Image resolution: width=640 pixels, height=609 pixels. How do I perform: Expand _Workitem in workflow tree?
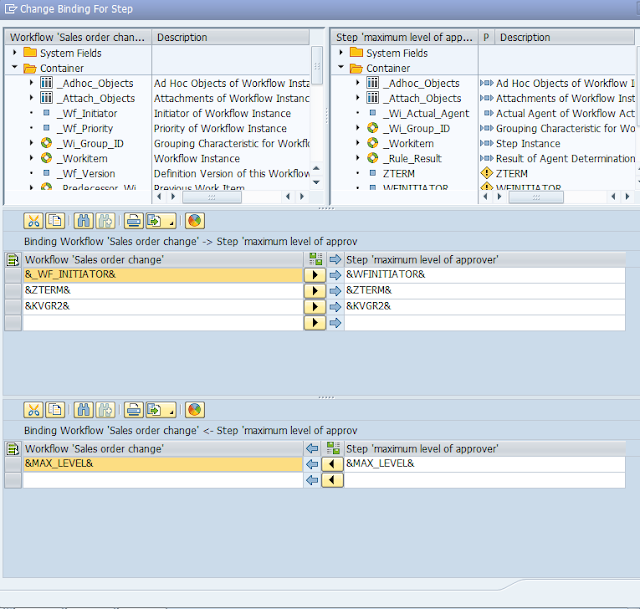pyautogui.click(x=31, y=158)
